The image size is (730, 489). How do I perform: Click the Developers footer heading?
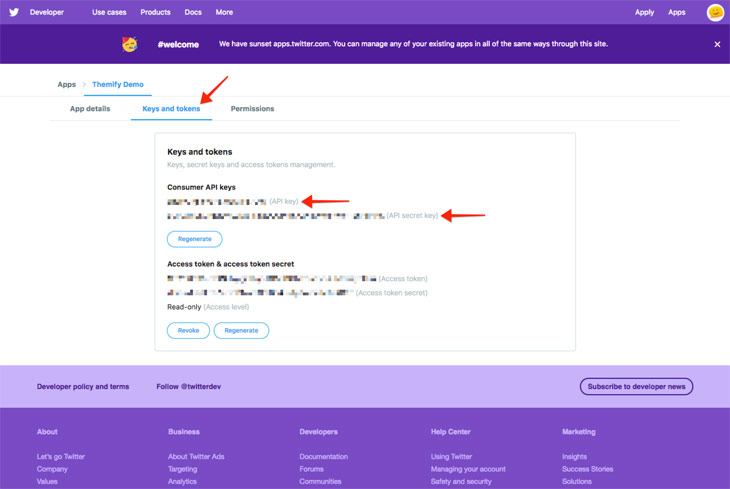318,432
